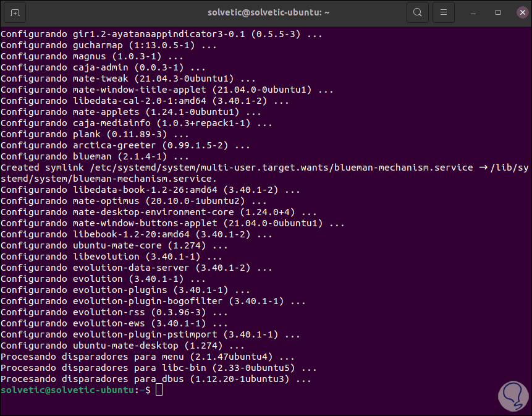
Task: Click the Solvetic watermark logo
Action: point(513,396)
